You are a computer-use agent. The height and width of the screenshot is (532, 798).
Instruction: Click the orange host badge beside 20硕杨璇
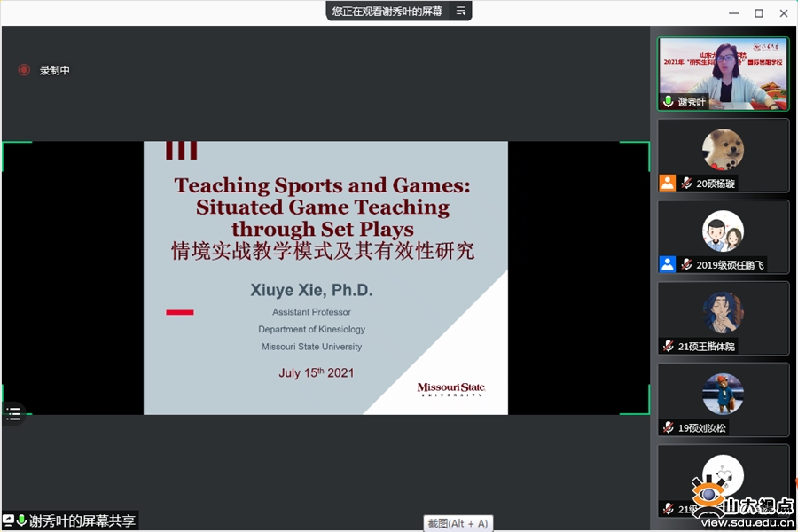[x=667, y=184]
